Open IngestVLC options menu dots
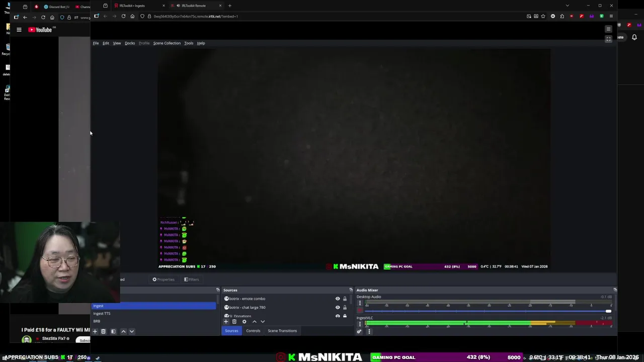Screen dimensions: 644x362 coord(360,324)
